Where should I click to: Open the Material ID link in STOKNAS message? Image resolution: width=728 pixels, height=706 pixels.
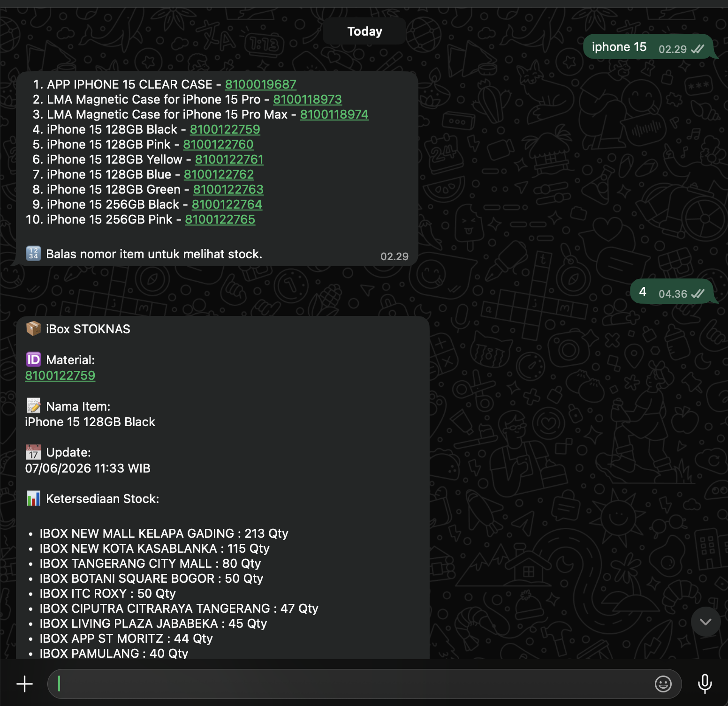click(x=60, y=376)
